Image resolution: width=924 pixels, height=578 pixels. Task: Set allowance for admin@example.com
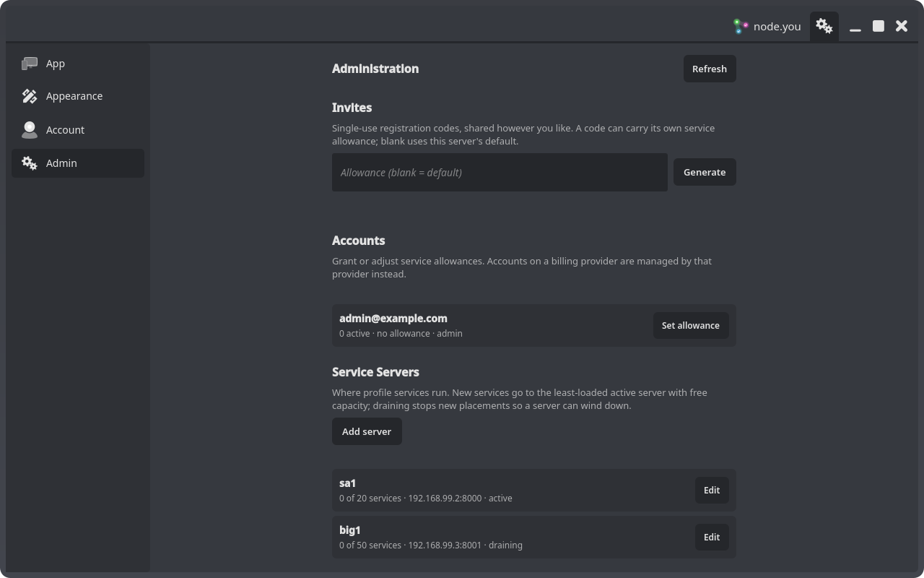pyautogui.click(x=691, y=325)
